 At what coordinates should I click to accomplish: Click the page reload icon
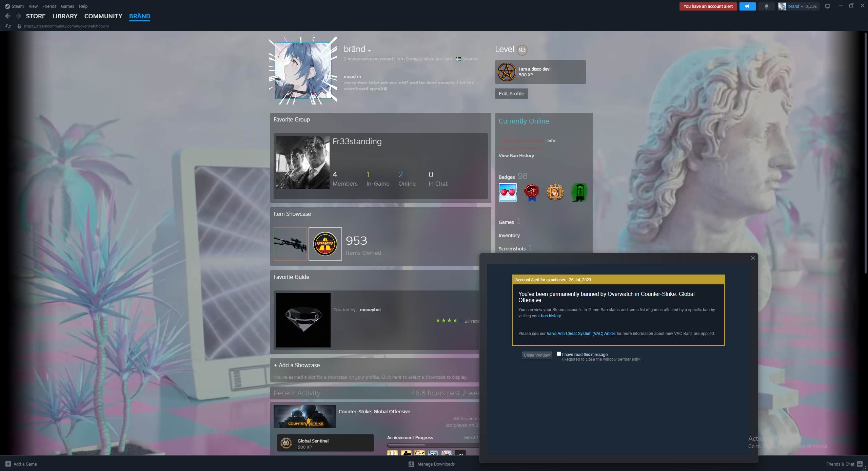[x=8, y=26]
